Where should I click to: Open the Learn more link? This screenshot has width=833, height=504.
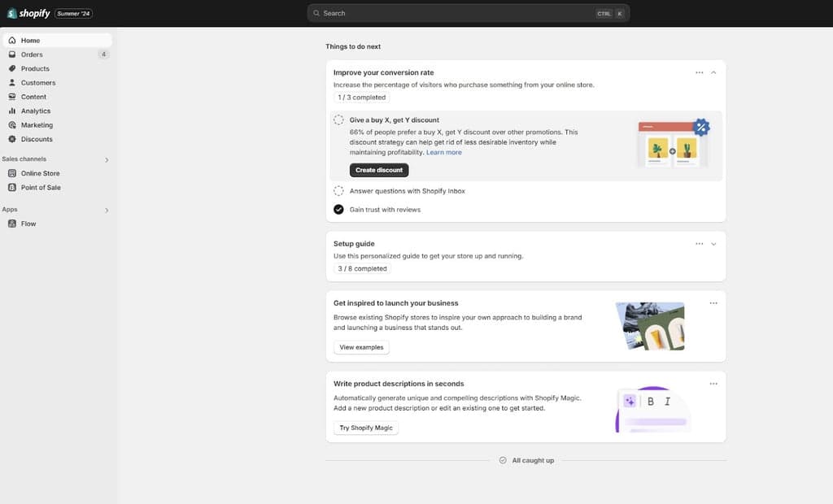(443, 153)
